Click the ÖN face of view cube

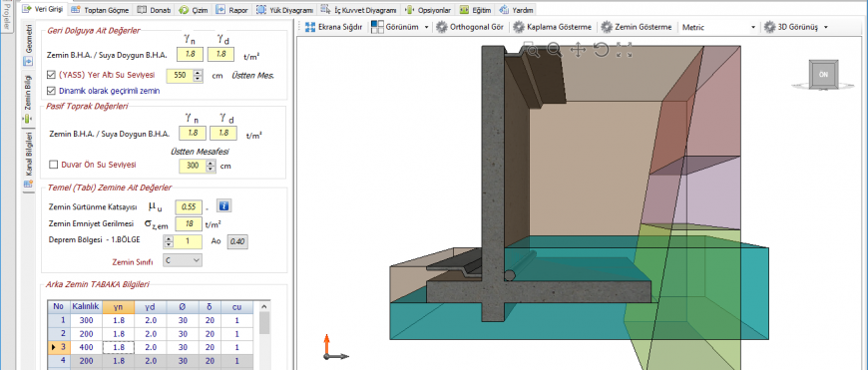(x=823, y=74)
